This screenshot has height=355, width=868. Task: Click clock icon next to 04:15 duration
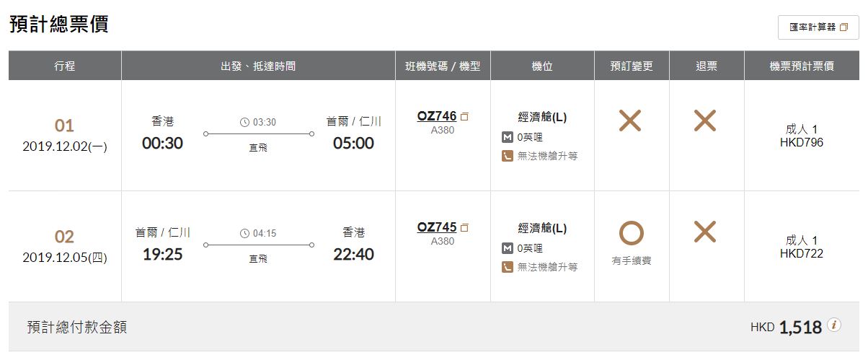coord(244,233)
